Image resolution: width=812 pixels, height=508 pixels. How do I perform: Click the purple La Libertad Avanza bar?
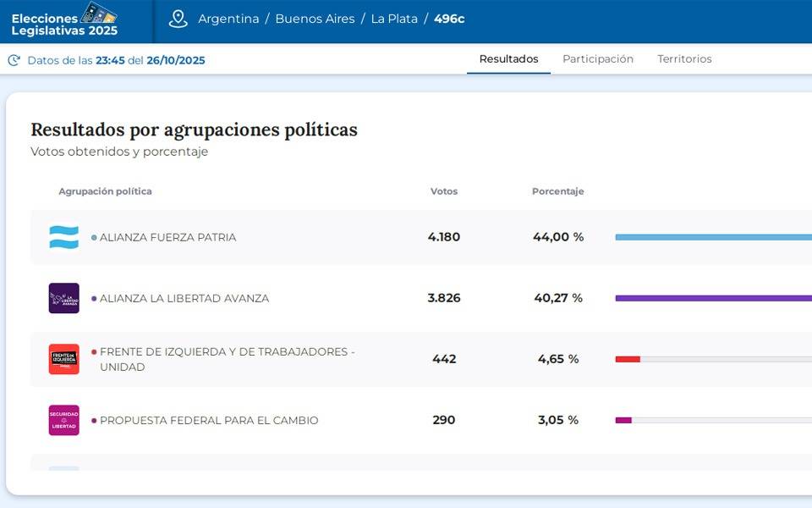tap(712, 299)
